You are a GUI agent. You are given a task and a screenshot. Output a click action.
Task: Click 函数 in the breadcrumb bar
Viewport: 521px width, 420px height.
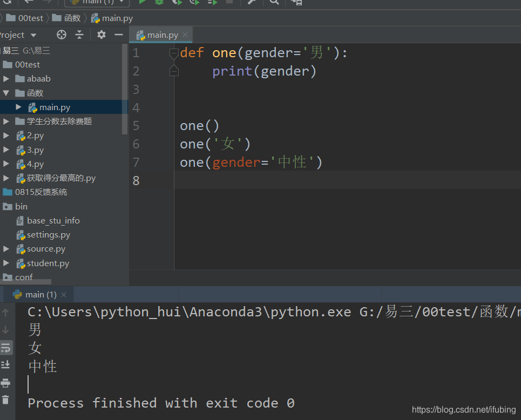pyautogui.click(x=72, y=18)
